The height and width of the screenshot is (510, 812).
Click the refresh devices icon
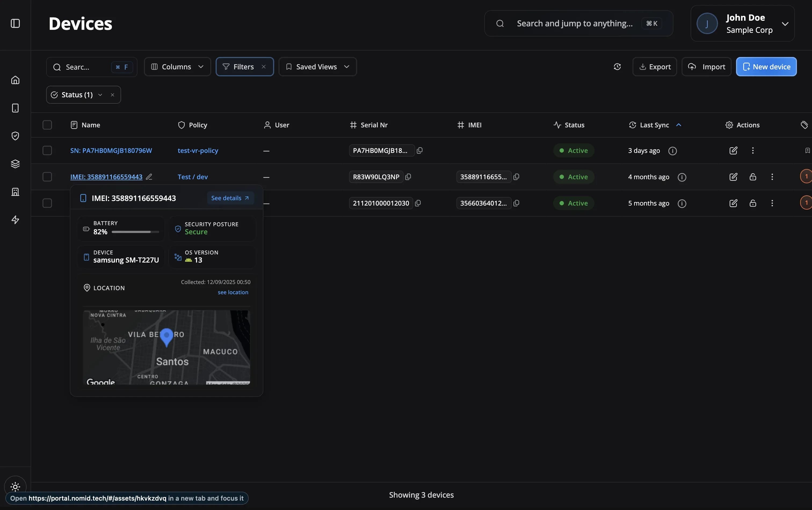617,67
